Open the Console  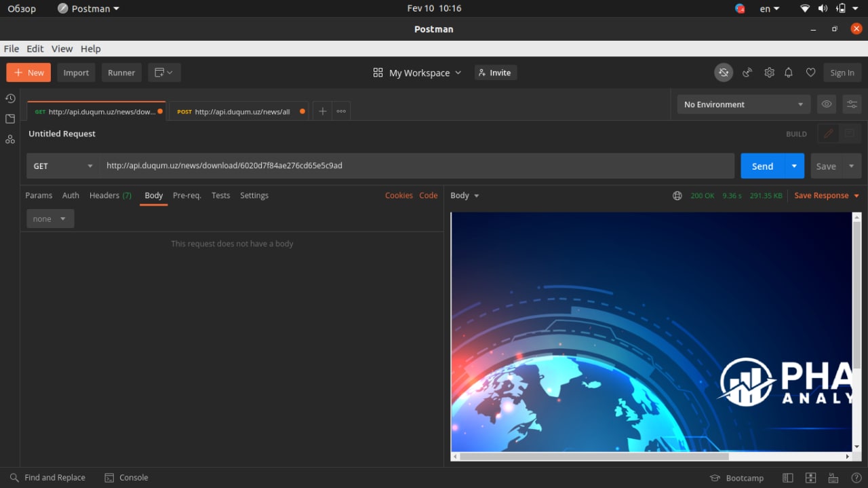click(126, 478)
